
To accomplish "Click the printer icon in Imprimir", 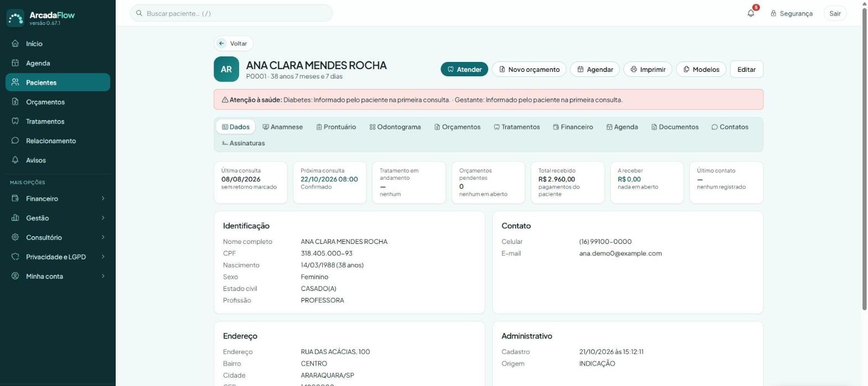I will click(634, 69).
